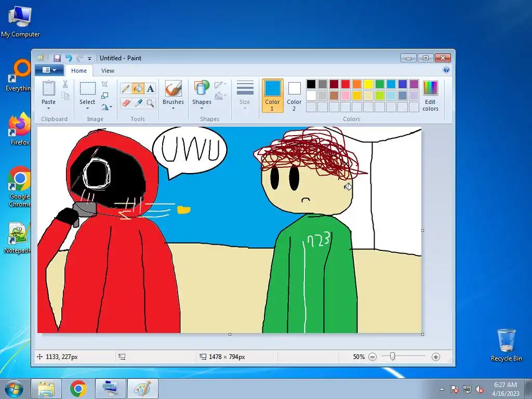Click the Select rectangle icon
This screenshot has width=532, height=399.
(87, 89)
